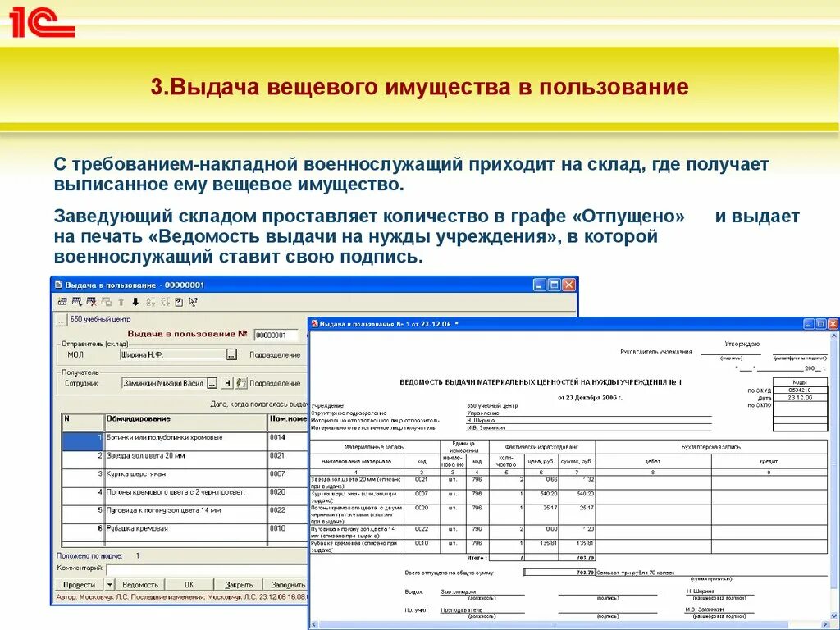Click the sort descending toolbar icon
Image resolution: width=840 pixels, height=630 pixels.
(x=165, y=302)
